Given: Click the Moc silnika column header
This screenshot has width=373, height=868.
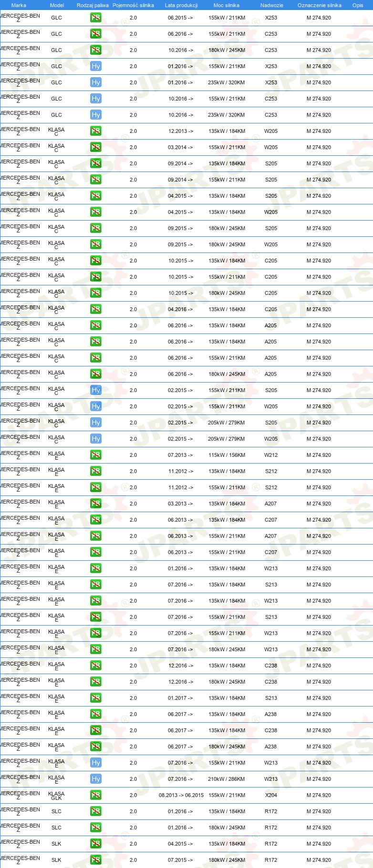Looking at the screenshot, I should [x=227, y=5].
